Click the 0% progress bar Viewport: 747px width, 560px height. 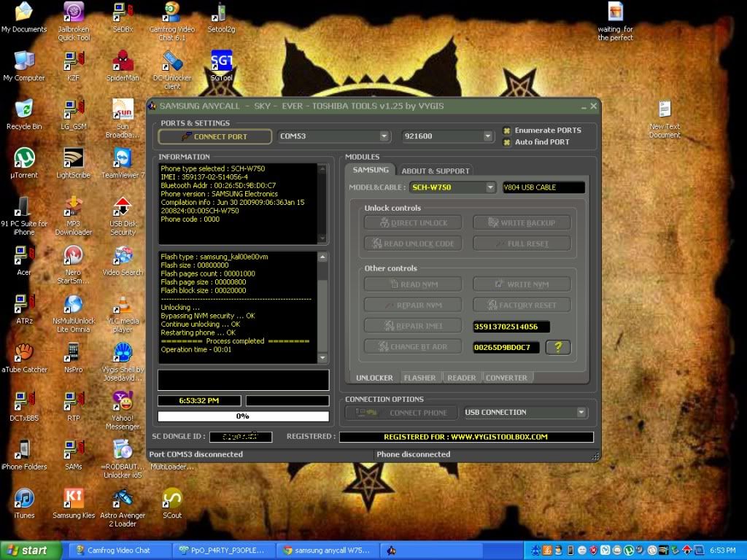click(243, 416)
